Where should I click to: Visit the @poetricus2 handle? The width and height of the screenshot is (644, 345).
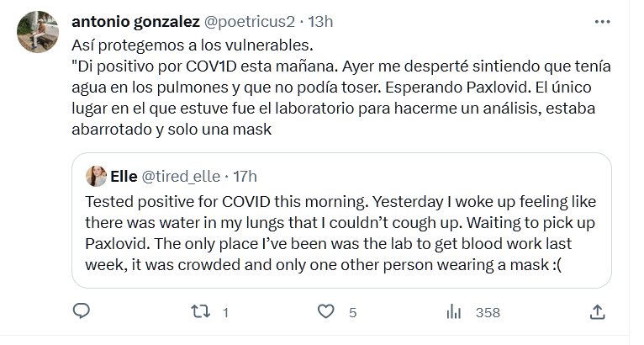click(249, 20)
